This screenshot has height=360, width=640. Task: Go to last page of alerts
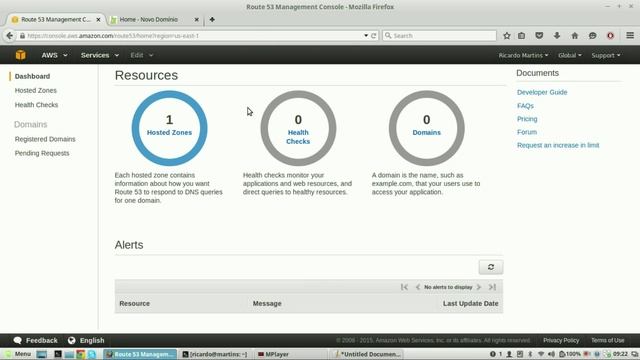[492, 287]
